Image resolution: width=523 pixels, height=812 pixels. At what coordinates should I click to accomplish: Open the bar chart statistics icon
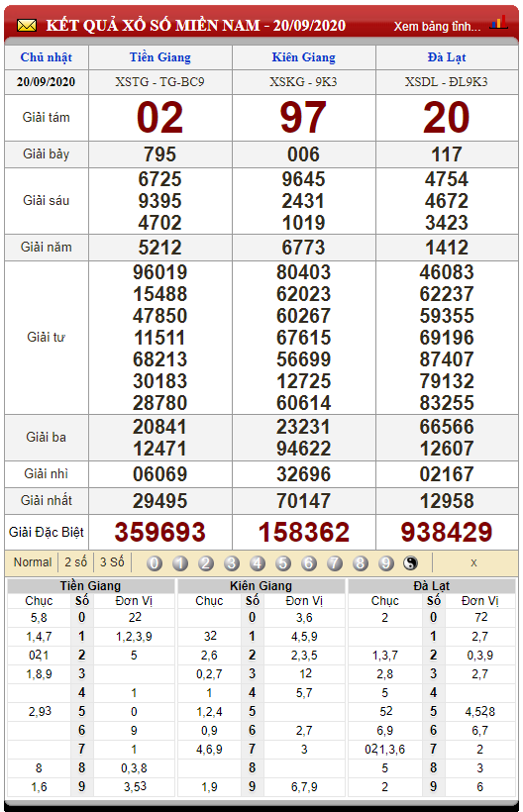tap(498, 22)
